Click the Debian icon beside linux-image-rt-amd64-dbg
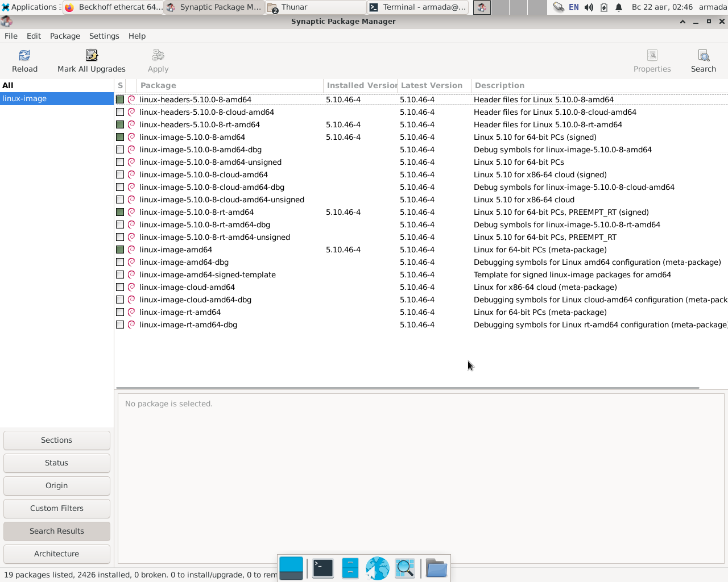Image resolution: width=728 pixels, height=582 pixels. tap(131, 325)
